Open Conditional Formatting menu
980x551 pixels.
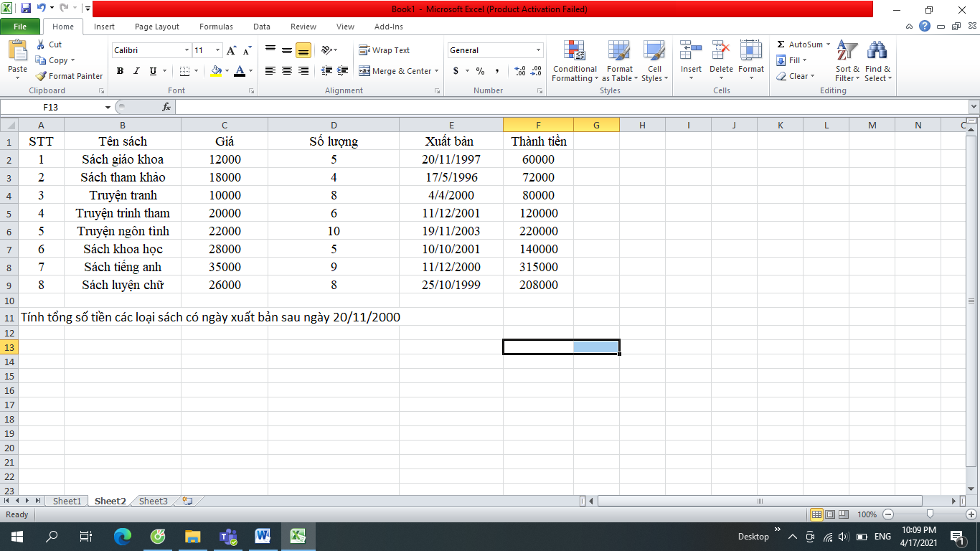click(x=575, y=61)
